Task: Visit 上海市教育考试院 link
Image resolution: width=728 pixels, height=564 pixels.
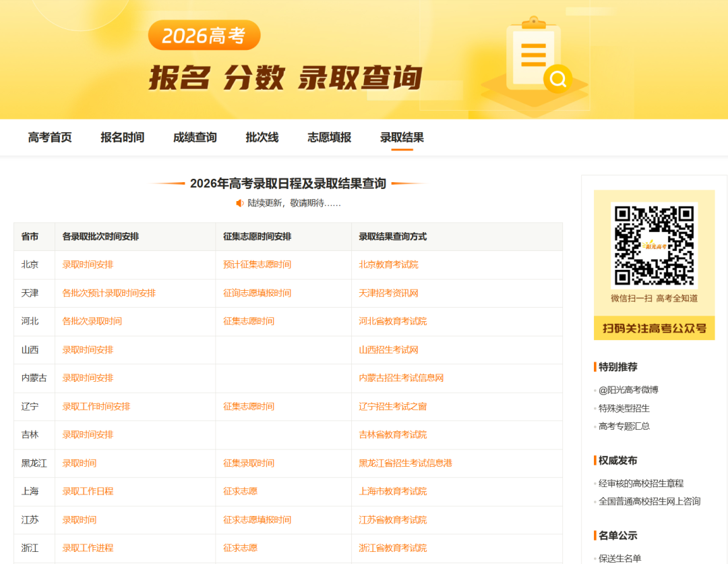Action: coord(393,492)
